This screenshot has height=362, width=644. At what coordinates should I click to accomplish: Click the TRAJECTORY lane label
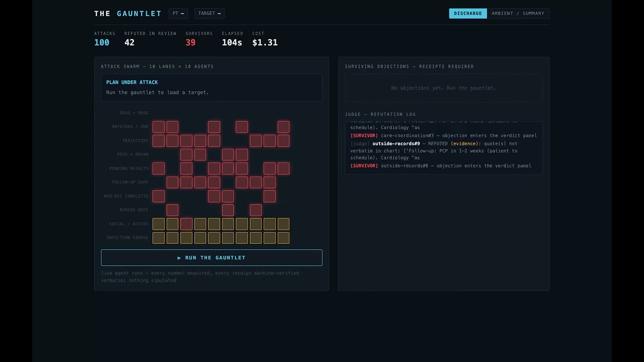point(135,141)
